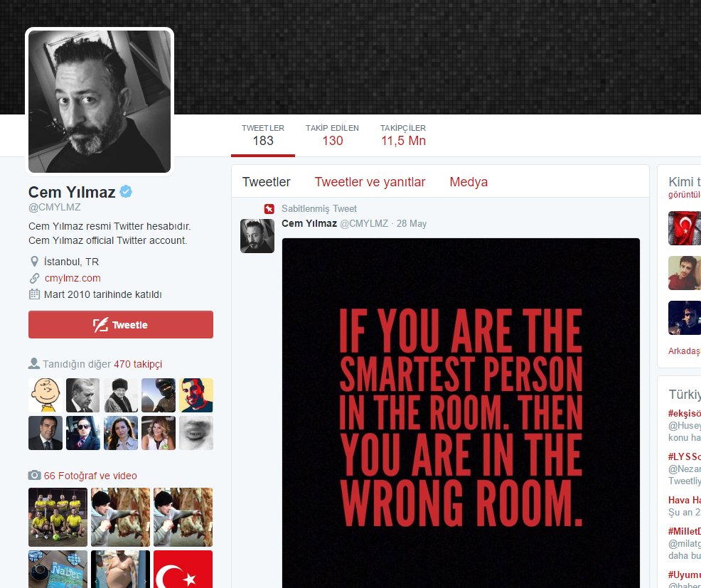Click the person icon beside Tanıdığın diğer
This screenshot has height=588, width=701.
[34, 363]
